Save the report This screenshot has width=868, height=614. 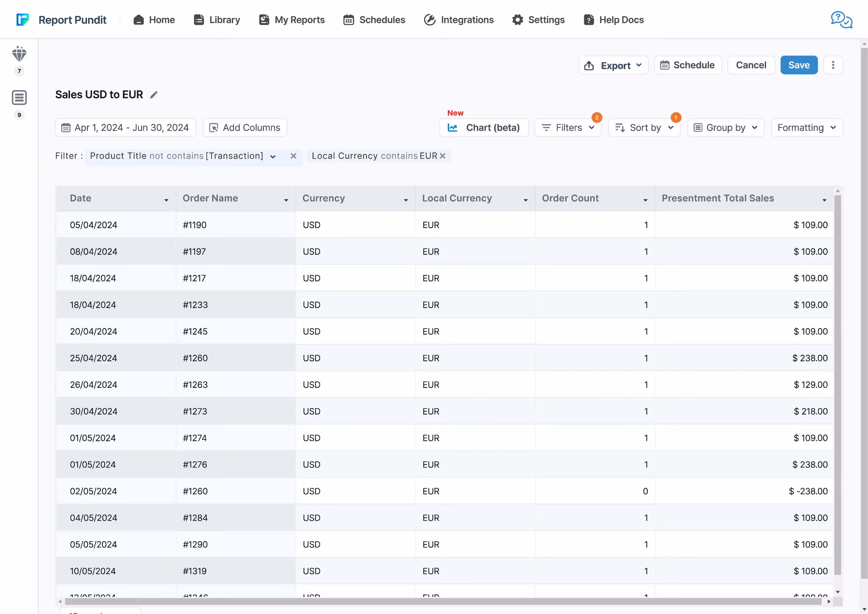799,65
